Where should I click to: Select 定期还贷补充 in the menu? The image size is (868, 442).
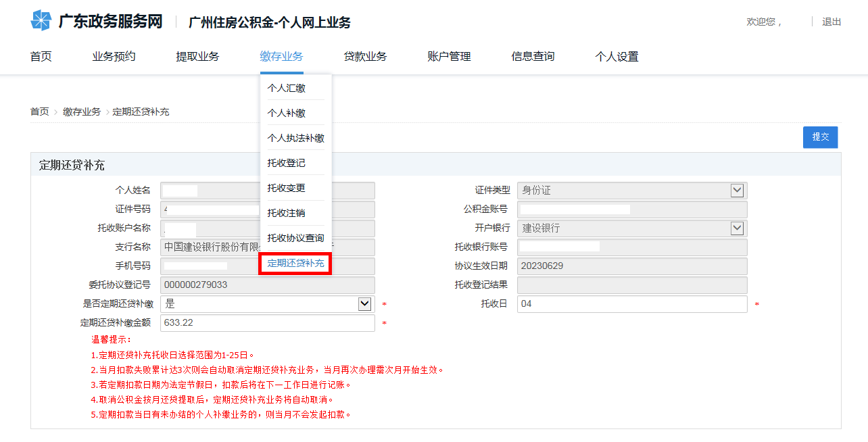click(295, 264)
